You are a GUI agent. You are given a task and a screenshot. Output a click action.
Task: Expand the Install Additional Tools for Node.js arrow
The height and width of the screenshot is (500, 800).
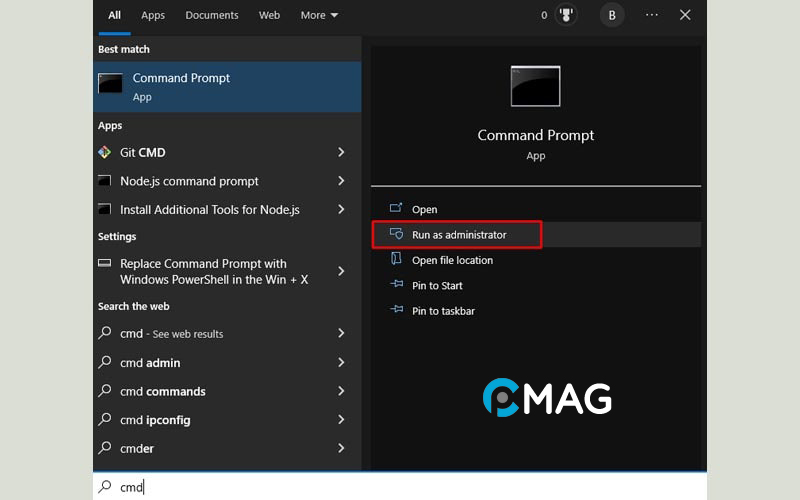coord(341,210)
